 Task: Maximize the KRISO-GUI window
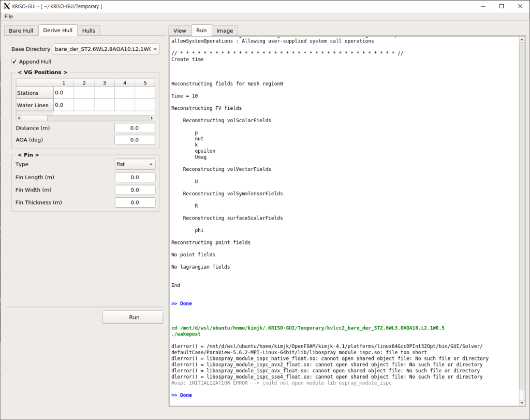(x=501, y=6)
